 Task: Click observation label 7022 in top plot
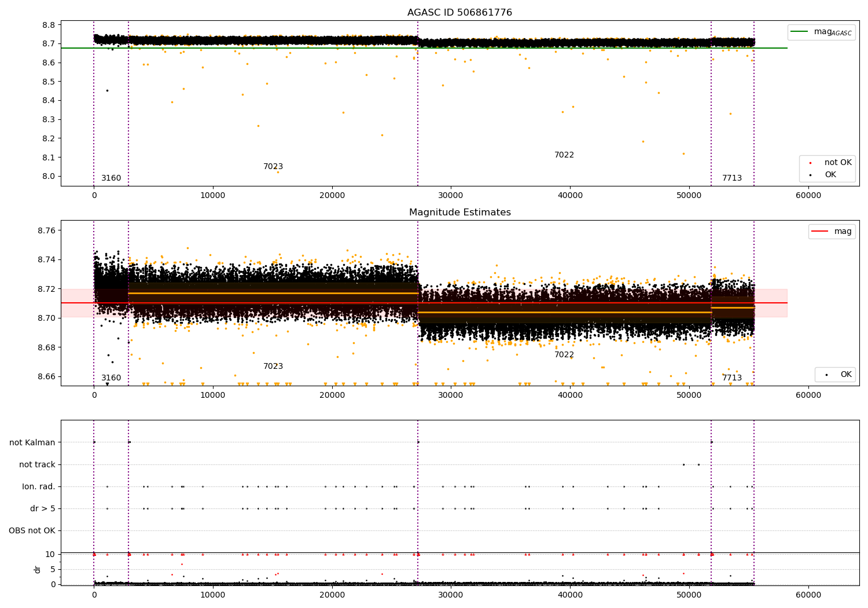pos(564,155)
